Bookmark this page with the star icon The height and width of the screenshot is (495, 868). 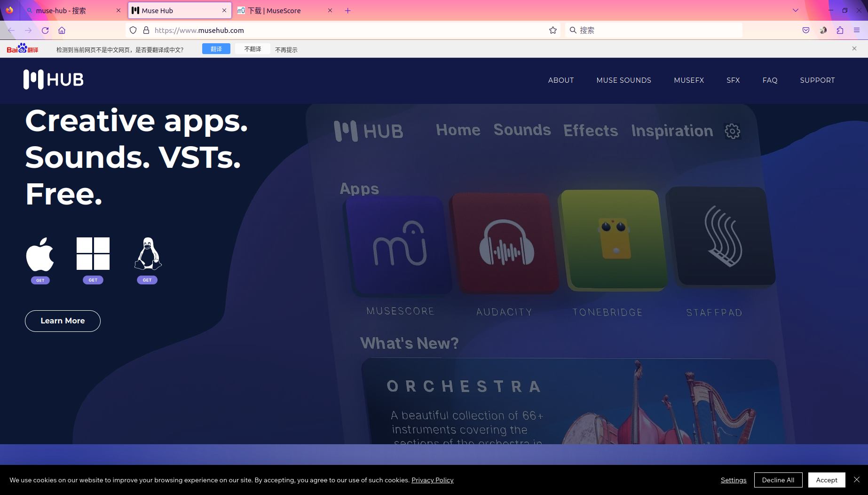pos(553,31)
